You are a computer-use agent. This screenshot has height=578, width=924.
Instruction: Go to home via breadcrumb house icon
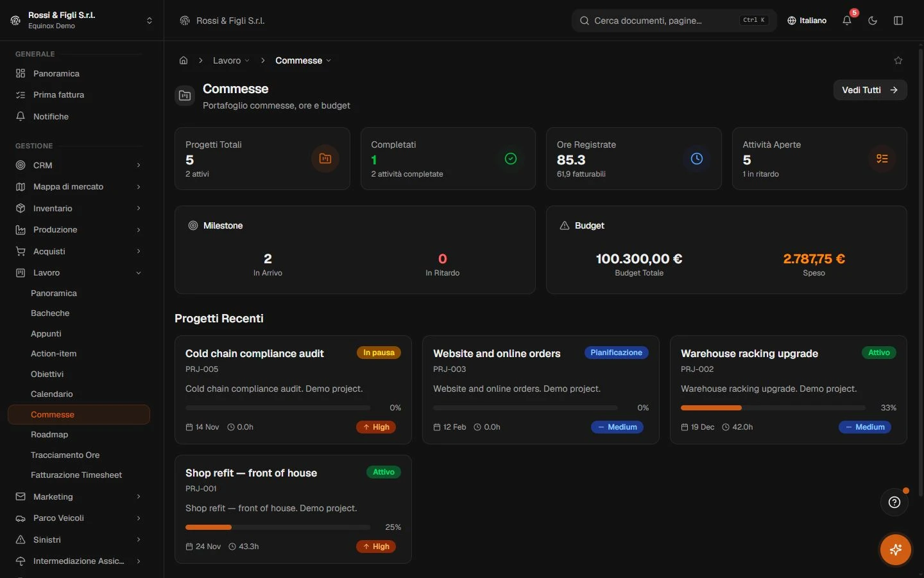(x=184, y=60)
